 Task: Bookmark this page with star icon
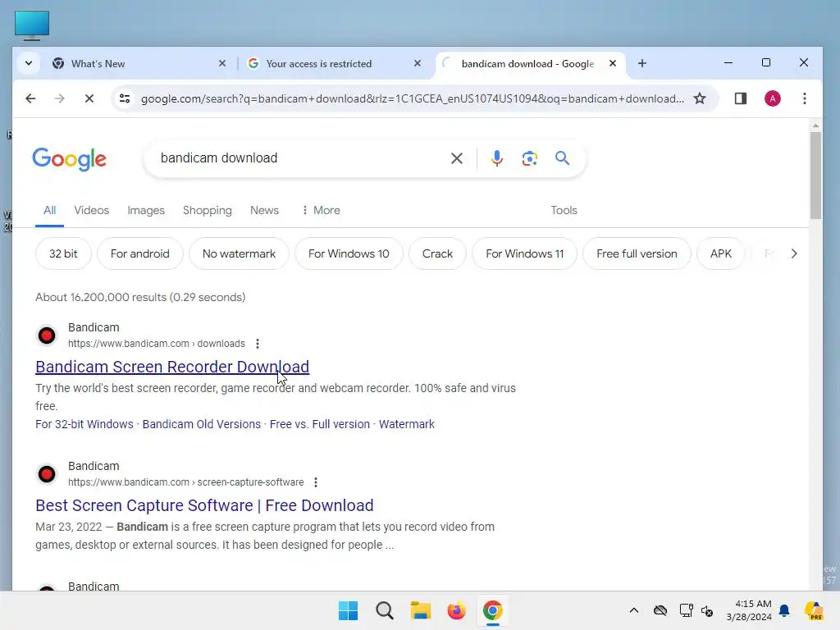pos(699,98)
